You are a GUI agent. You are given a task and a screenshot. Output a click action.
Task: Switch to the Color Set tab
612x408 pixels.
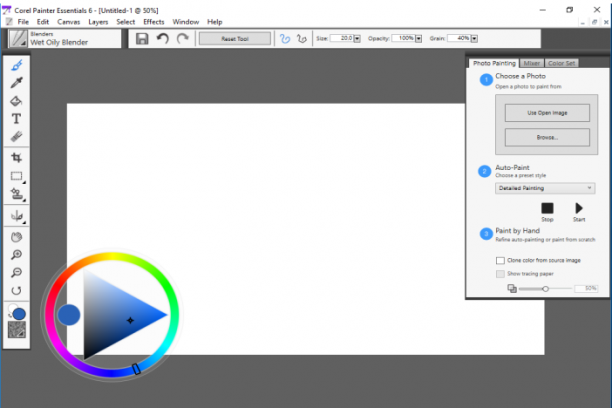click(x=561, y=63)
